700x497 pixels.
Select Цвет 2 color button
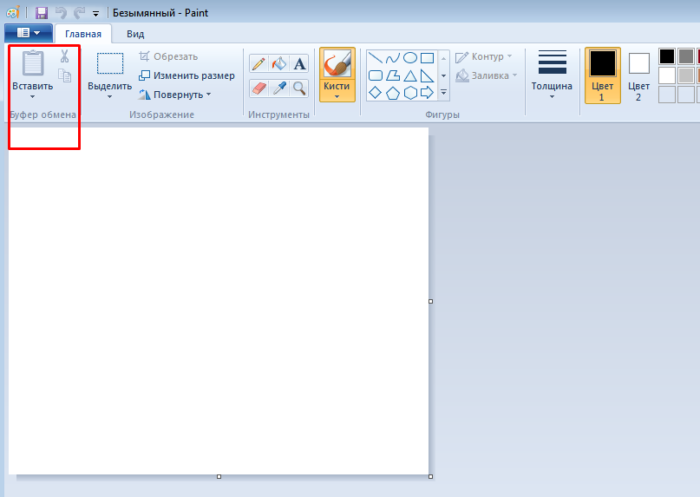pyautogui.click(x=639, y=75)
